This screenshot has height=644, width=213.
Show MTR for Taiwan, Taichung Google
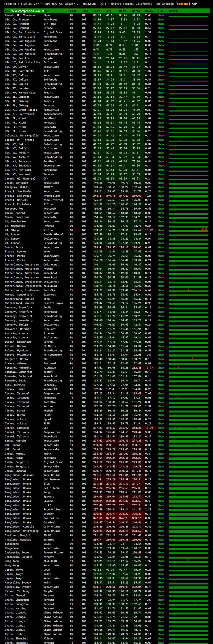click(x=161, y=591)
